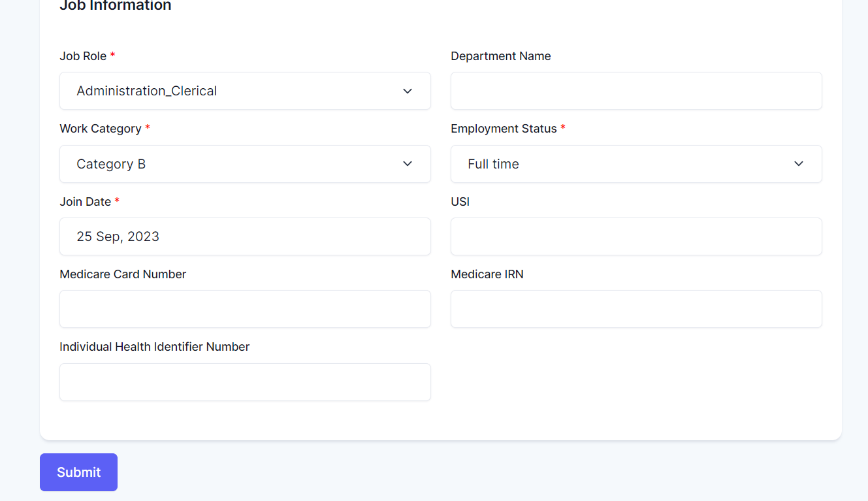Viewport: 868px width, 501px height.
Task: Click the Medicare IRN label
Action: (x=487, y=274)
